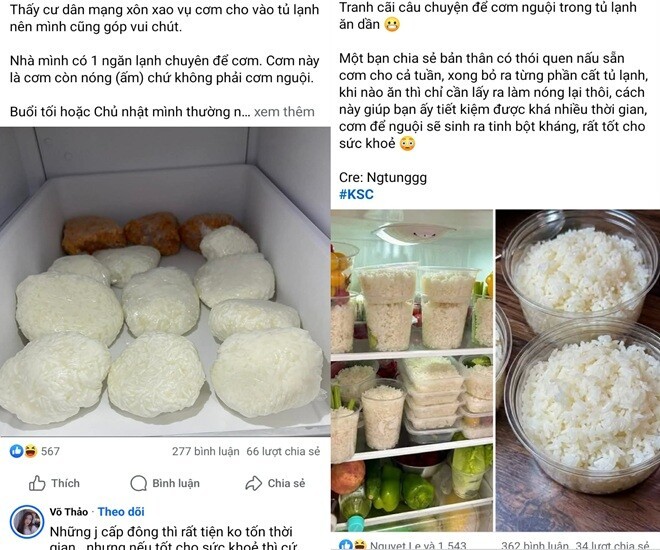Click reaction icons beside 'Nguyet Le và 1.543'
The height and width of the screenshot is (550, 660).
[352, 545]
